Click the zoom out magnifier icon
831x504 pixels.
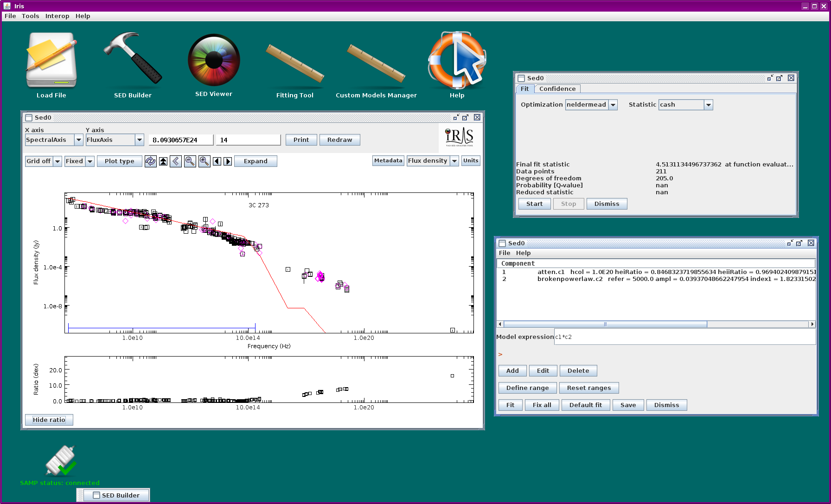pos(190,161)
